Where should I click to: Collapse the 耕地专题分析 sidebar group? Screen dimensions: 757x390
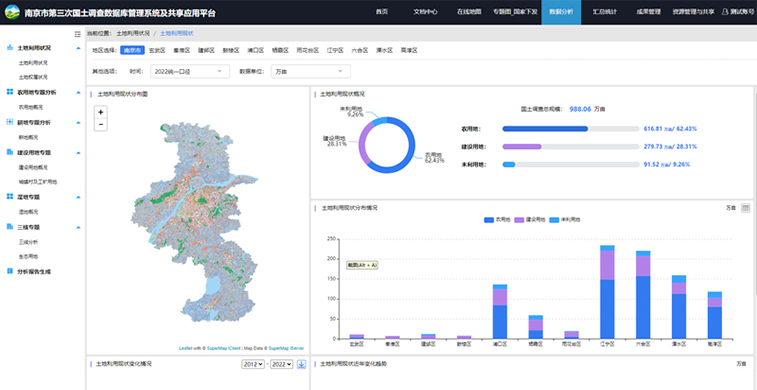click(x=78, y=122)
